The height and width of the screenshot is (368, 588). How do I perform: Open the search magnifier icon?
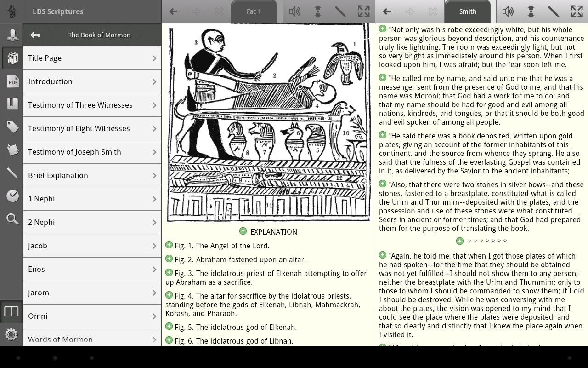click(x=12, y=219)
